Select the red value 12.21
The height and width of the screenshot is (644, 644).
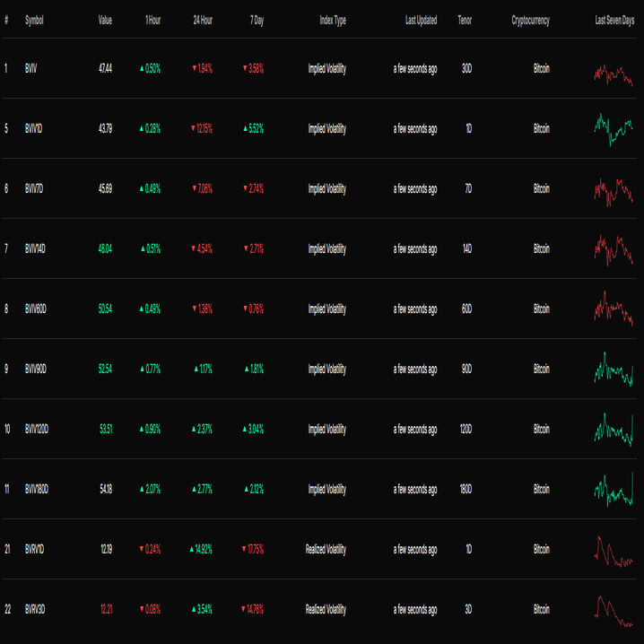coord(107,609)
